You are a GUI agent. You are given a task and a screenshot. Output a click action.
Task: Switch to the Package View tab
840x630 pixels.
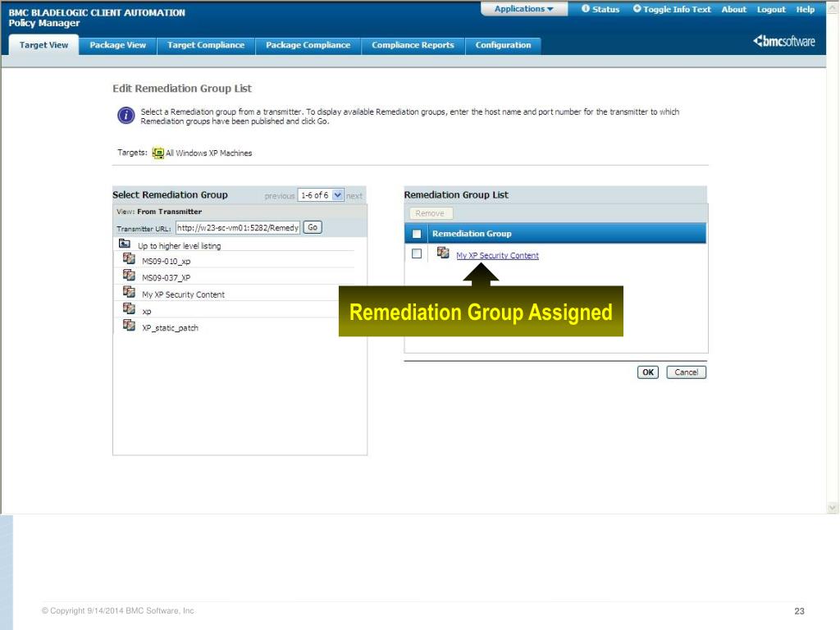click(118, 46)
